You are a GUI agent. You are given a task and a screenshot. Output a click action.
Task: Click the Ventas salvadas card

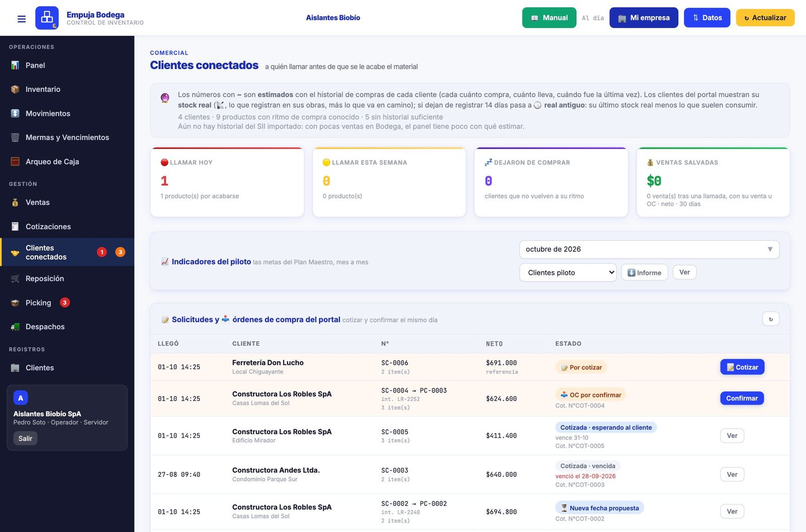[713, 182]
